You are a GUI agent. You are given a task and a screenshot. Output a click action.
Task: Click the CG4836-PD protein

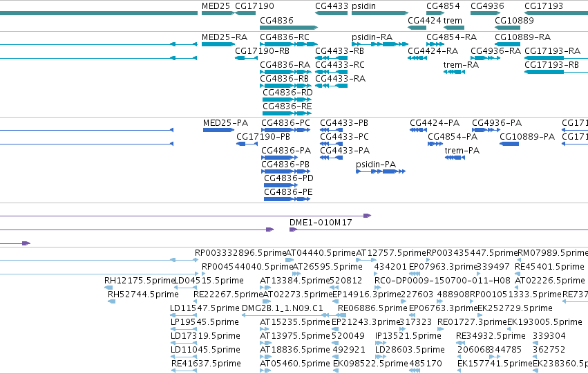point(281,185)
